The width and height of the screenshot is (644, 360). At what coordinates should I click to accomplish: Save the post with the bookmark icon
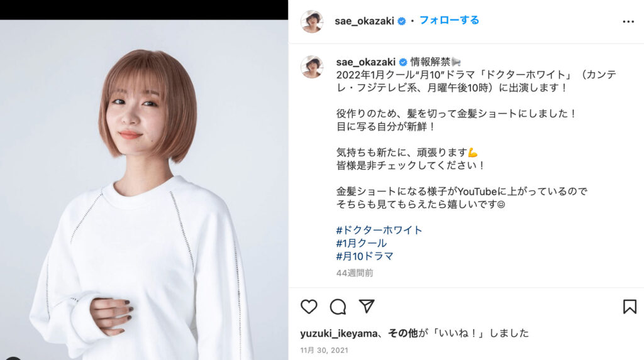tap(630, 307)
